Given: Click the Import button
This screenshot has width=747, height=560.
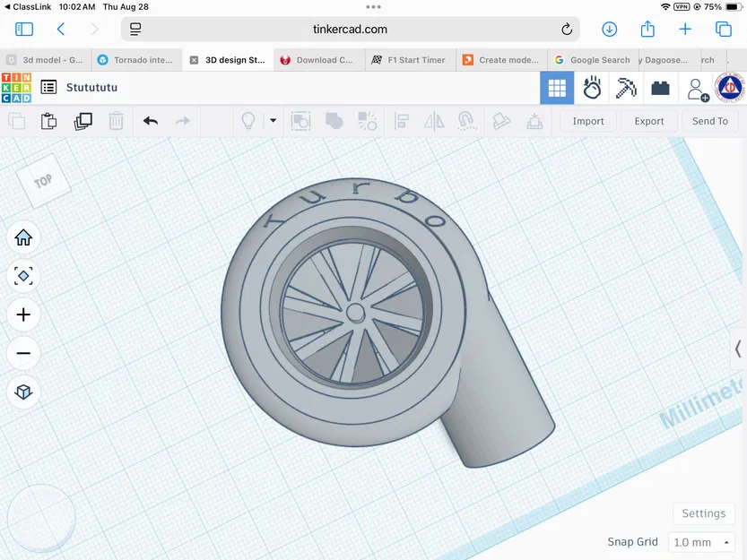Looking at the screenshot, I should point(587,121).
